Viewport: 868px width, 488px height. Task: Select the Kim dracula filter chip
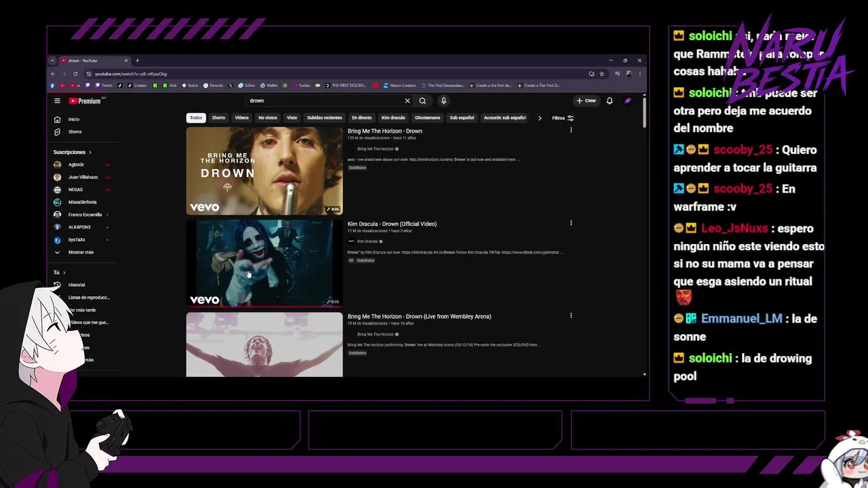pos(393,118)
